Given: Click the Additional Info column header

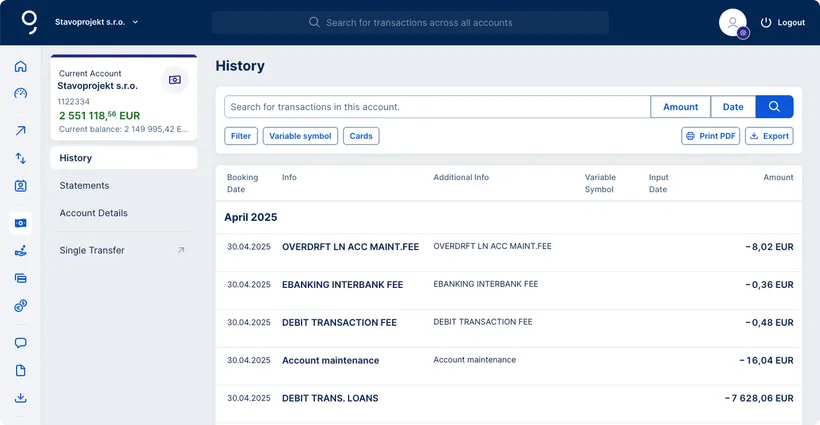Looking at the screenshot, I should click(x=461, y=177).
